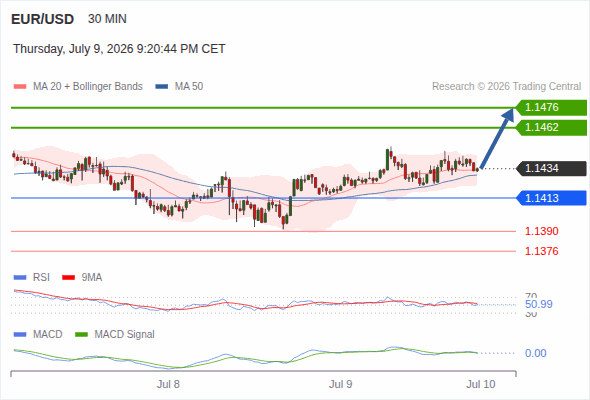
Task: Click the RSI legend color marker
Action: click(20, 278)
